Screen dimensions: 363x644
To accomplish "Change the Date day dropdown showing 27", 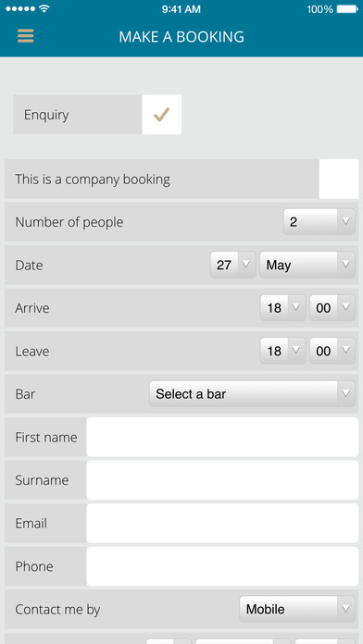I will coord(232,265).
